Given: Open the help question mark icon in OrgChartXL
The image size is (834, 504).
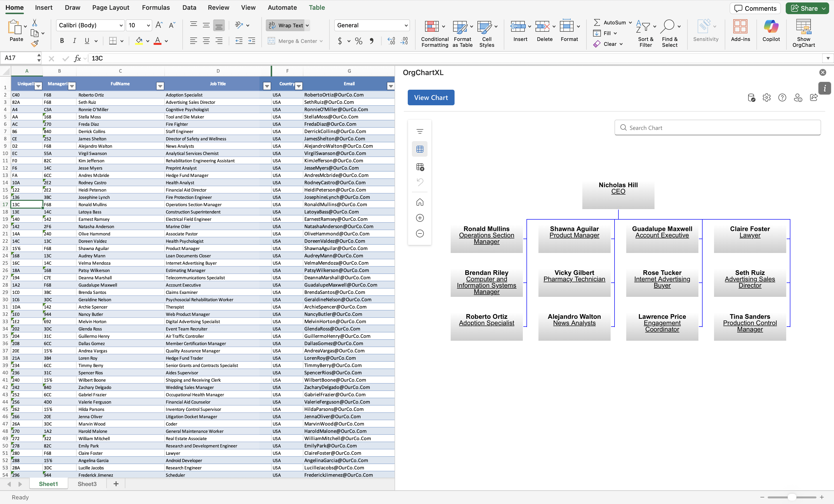Looking at the screenshot, I should [x=782, y=98].
